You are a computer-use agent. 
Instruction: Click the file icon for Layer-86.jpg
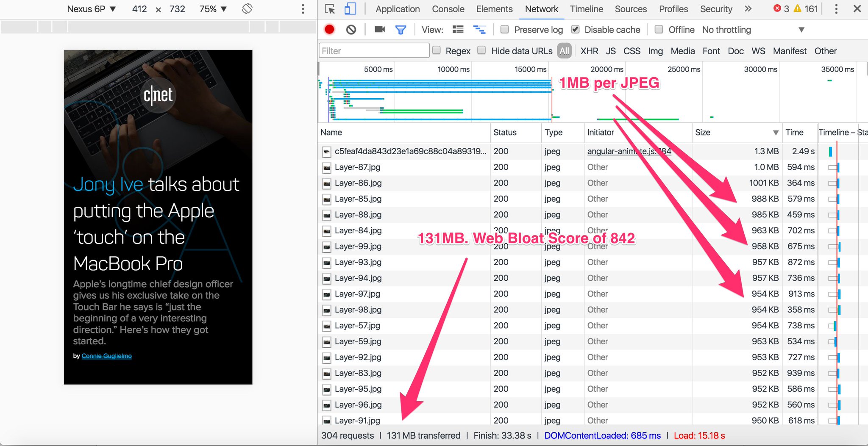[326, 183]
